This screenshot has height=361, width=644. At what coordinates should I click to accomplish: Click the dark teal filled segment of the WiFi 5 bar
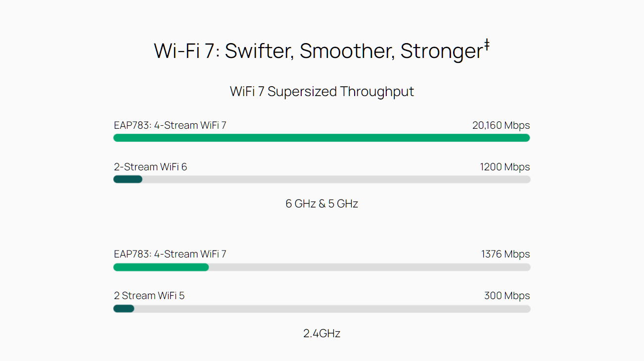pyautogui.click(x=124, y=309)
